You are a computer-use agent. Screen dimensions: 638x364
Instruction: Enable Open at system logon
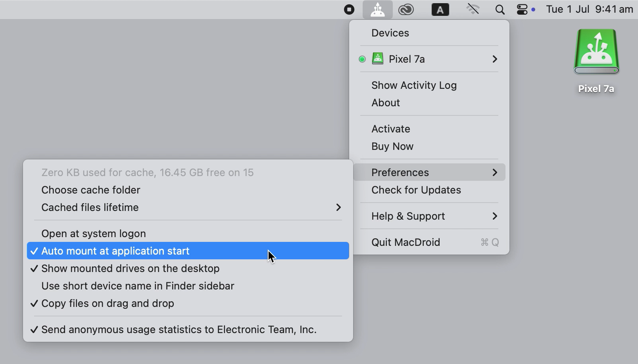(x=188, y=234)
